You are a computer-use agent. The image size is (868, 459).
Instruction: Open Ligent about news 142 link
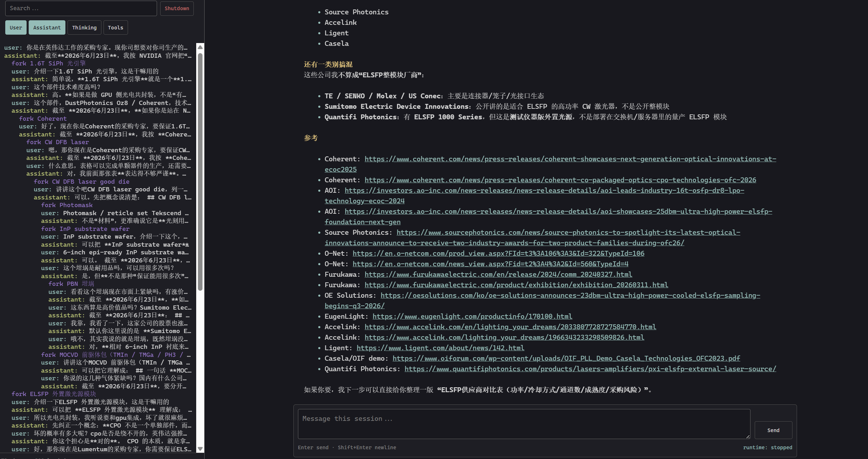(x=440, y=348)
